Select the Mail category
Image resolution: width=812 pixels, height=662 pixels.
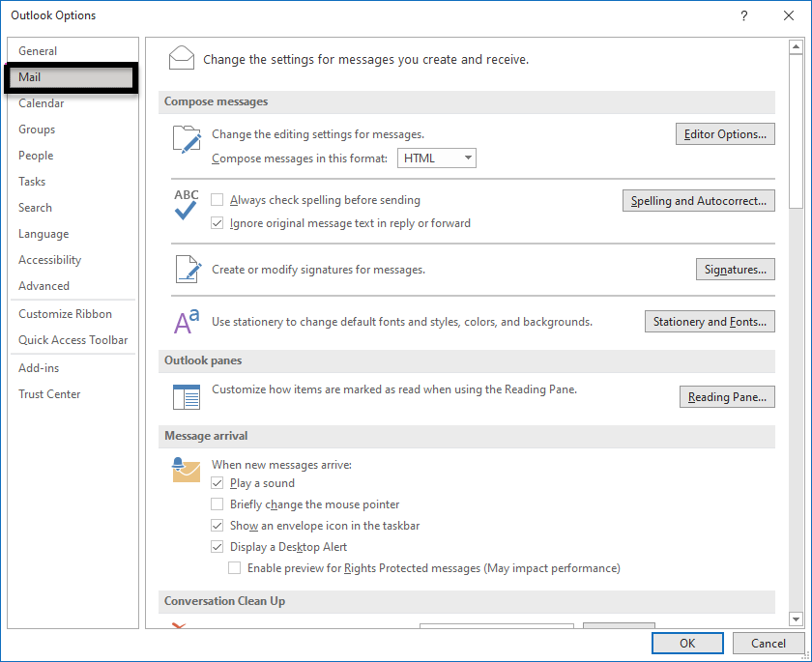(x=72, y=77)
